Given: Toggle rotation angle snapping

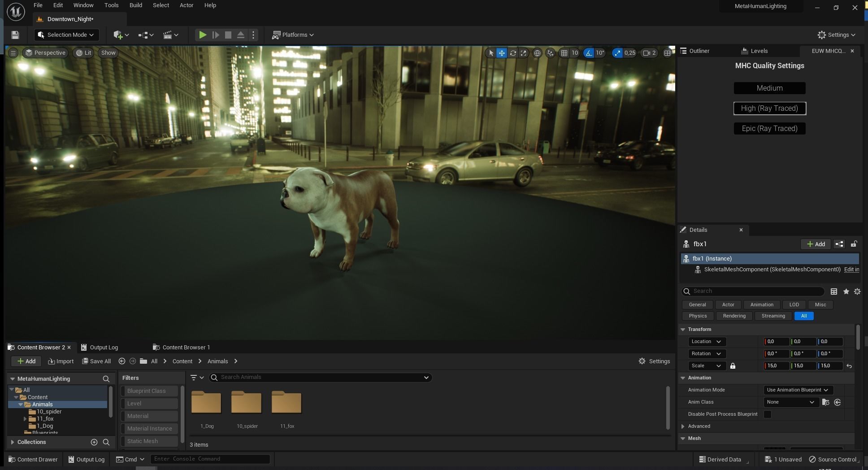Looking at the screenshot, I should click(588, 53).
